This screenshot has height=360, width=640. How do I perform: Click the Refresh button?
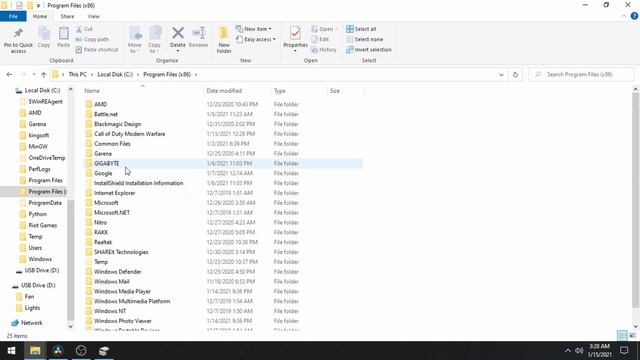coord(515,75)
